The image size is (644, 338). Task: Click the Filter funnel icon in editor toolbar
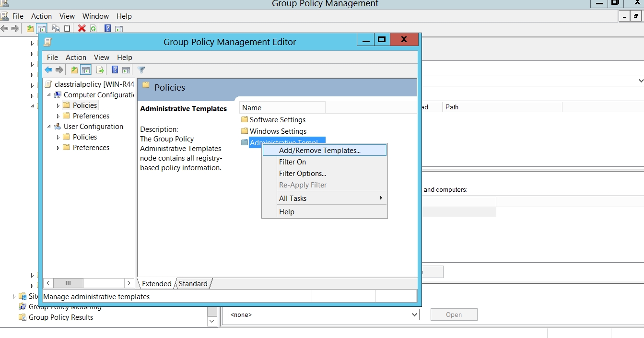click(141, 70)
